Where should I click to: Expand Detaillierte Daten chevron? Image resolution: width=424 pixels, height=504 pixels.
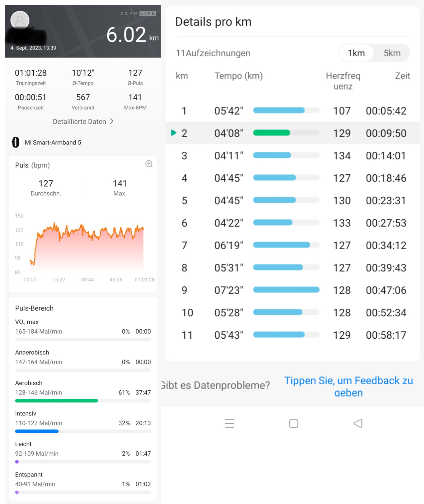112,121
